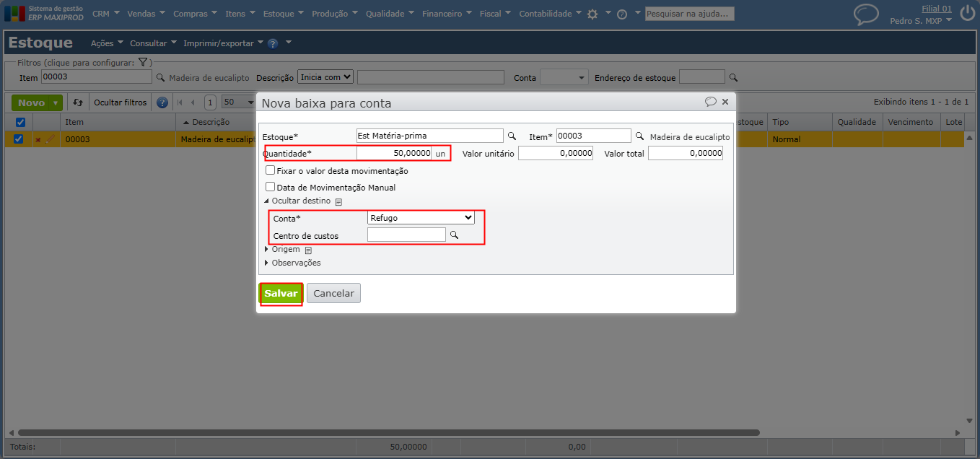Open the settings gear icon
The image size is (980, 459).
pyautogui.click(x=592, y=14)
